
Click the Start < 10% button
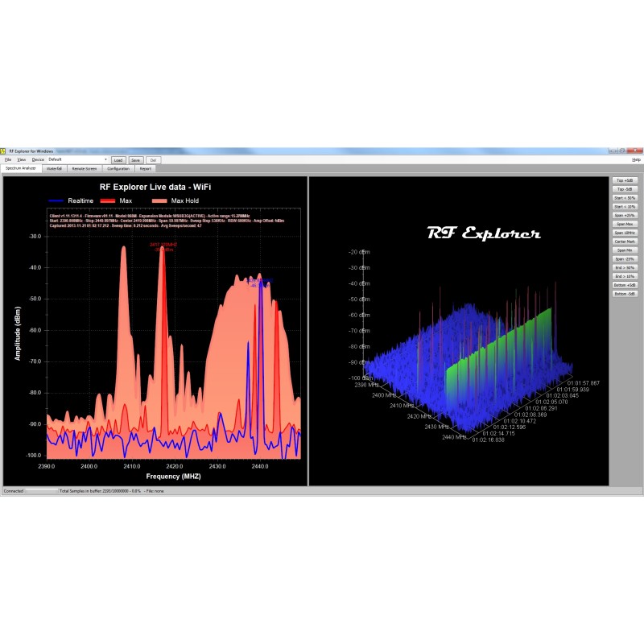pos(625,207)
